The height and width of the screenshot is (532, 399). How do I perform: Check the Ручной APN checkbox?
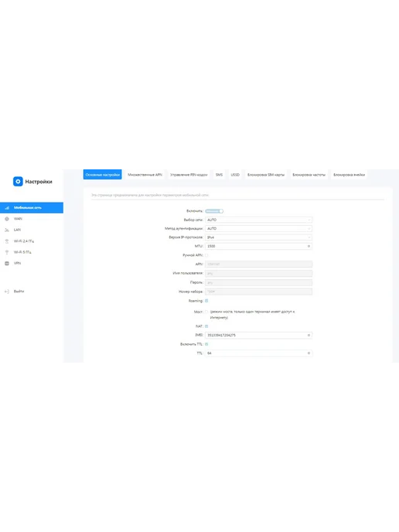coord(206,255)
